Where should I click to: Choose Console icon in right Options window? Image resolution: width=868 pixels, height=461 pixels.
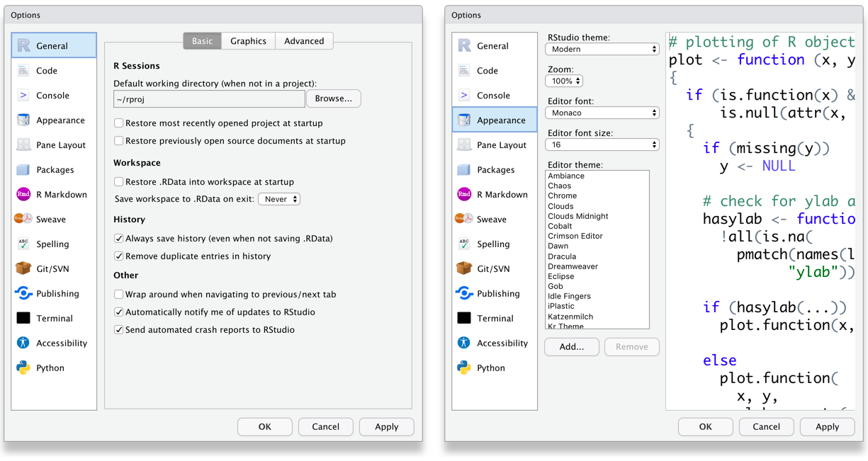click(464, 95)
